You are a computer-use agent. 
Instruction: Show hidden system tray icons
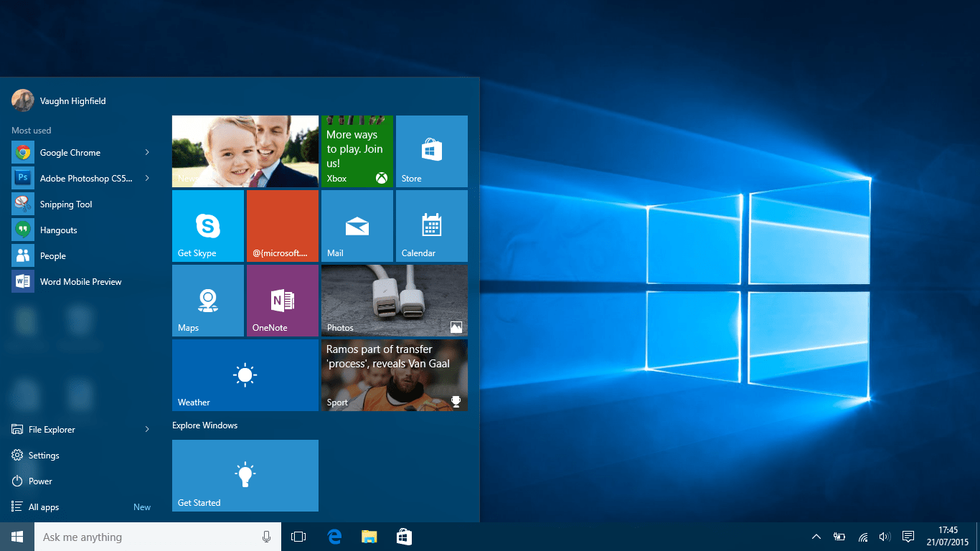click(x=816, y=537)
